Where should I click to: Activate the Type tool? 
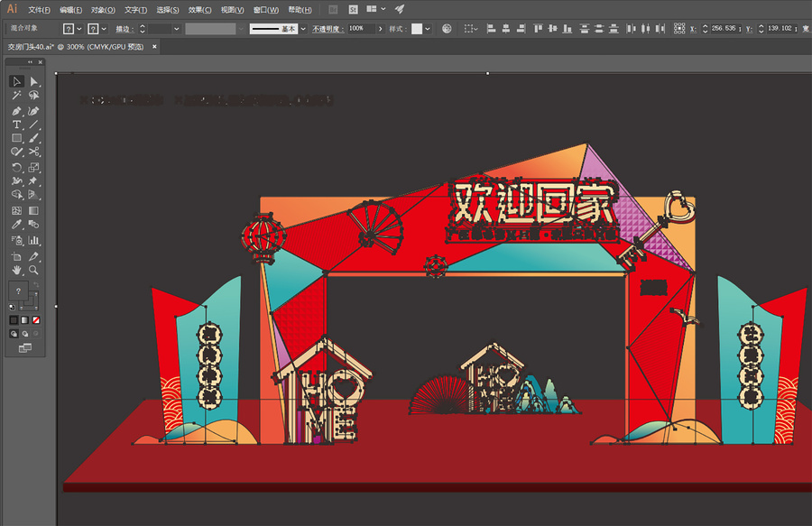16,125
